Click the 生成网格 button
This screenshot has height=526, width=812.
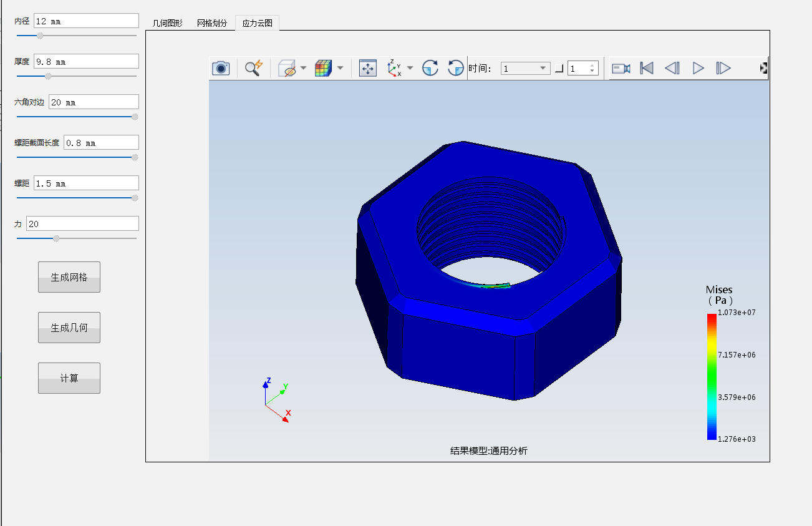click(69, 277)
